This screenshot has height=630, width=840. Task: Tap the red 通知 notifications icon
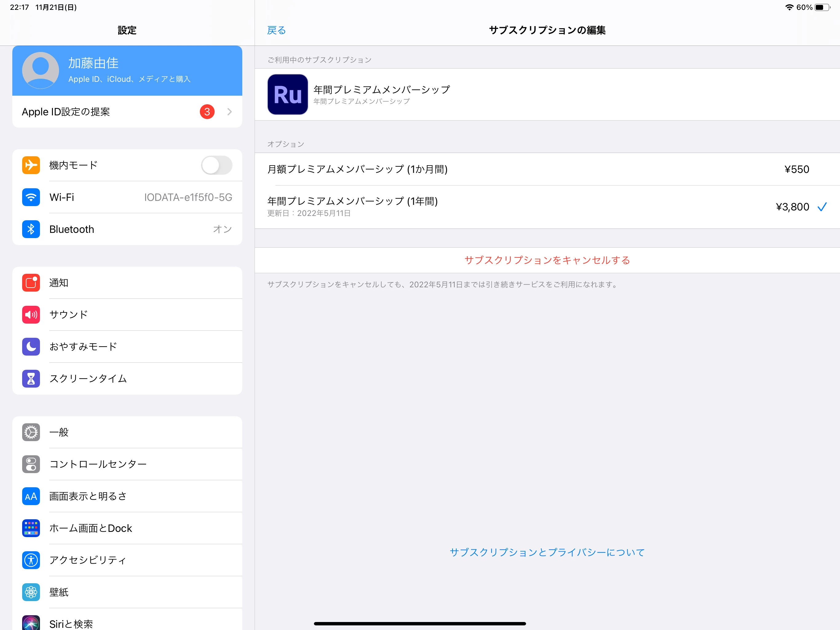[31, 283]
